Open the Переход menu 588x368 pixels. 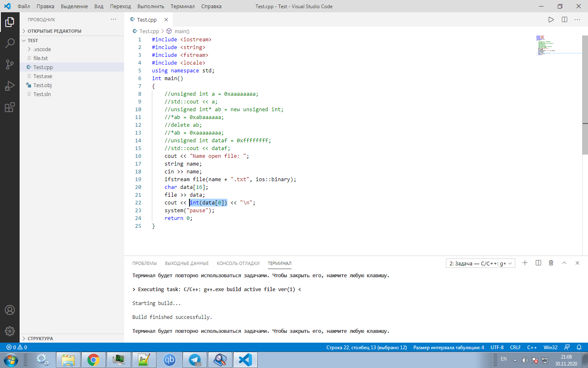120,6
